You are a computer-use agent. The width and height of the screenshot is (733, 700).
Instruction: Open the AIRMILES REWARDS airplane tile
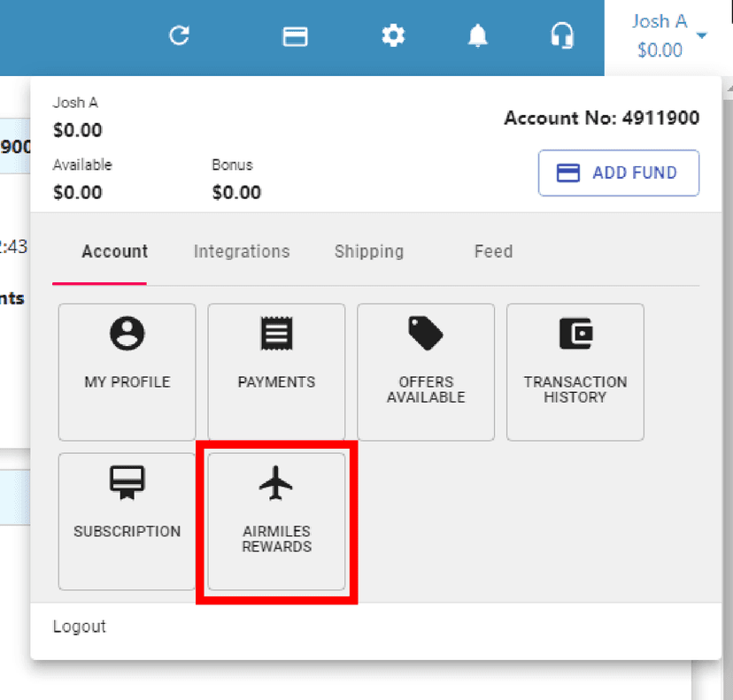[x=276, y=521]
